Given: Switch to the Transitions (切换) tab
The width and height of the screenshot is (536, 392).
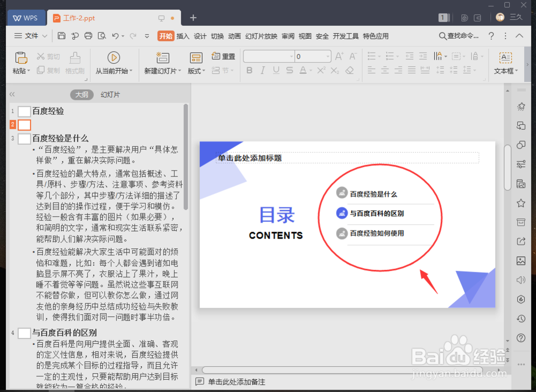Looking at the screenshot, I should click(217, 36).
